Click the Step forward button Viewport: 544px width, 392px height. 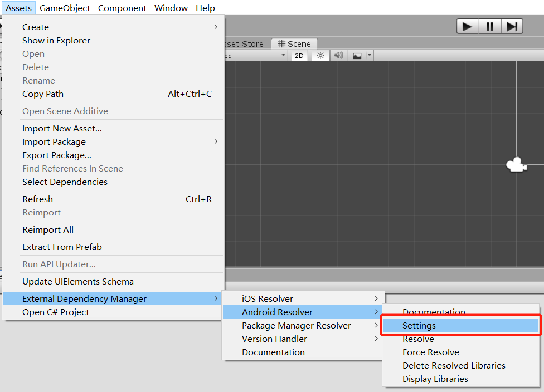(x=512, y=26)
